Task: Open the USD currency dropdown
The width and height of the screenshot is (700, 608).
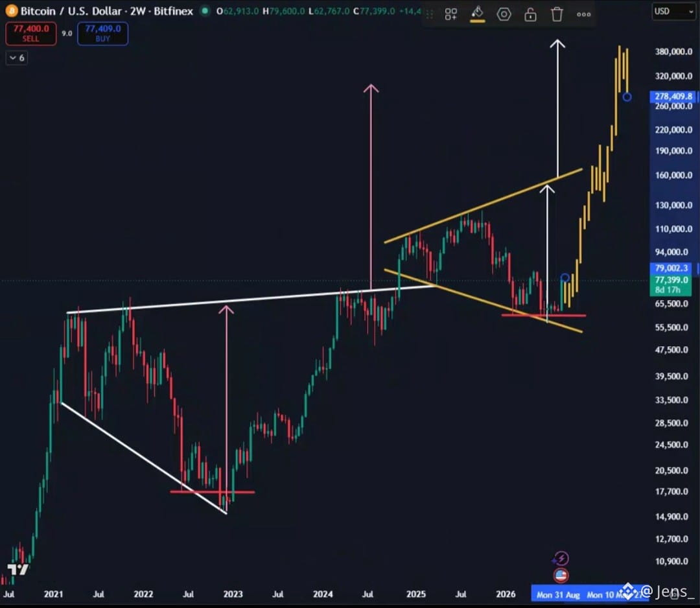Action: [x=673, y=11]
